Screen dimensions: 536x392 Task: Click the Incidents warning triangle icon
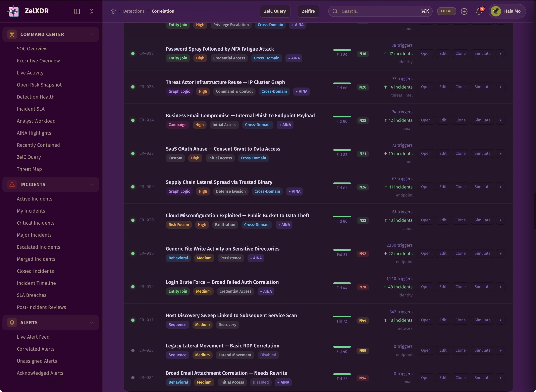(12, 184)
